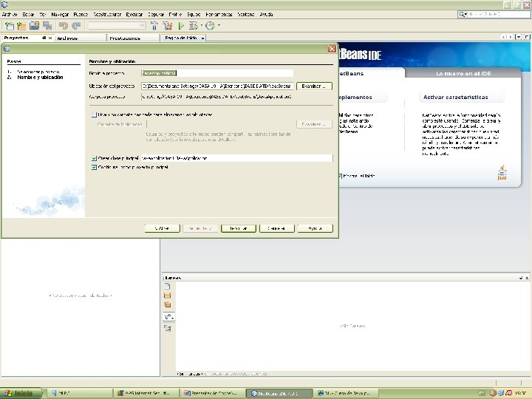Image resolution: width=532 pixels, height=399 pixels.
Task: Toggle the Mostrar al inicio checkbox
Action: [341, 176]
